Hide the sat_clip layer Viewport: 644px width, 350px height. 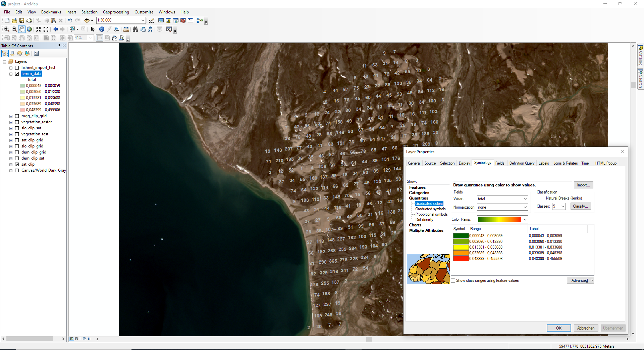pyautogui.click(x=17, y=164)
